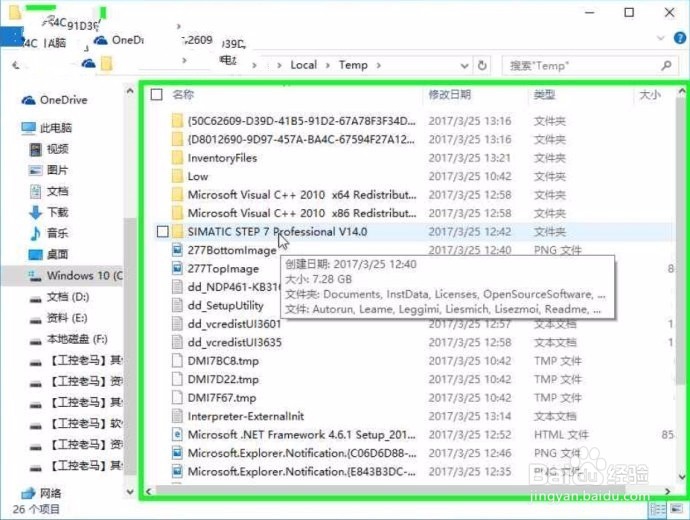Image resolution: width=690 pixels, height=520 pixels.
Task: Select the dd_NDP461-KB31 file
Action: click(234, 287)
